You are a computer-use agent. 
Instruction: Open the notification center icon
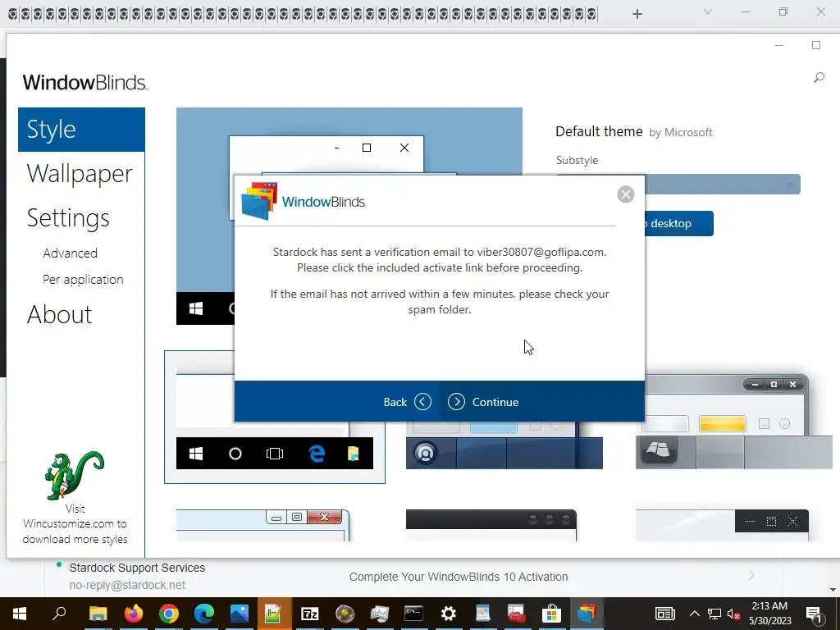pyautogui.click(x=815, y=614)
